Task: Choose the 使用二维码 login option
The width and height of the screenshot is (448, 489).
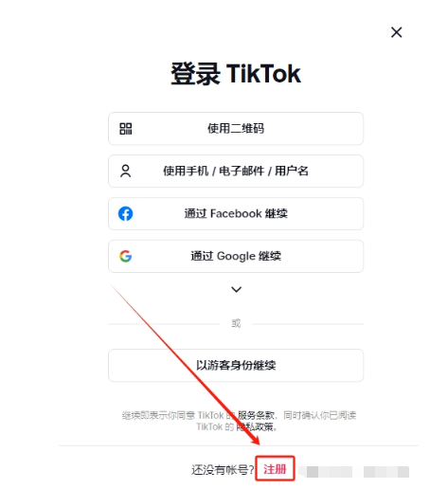Action: [236, 129]
